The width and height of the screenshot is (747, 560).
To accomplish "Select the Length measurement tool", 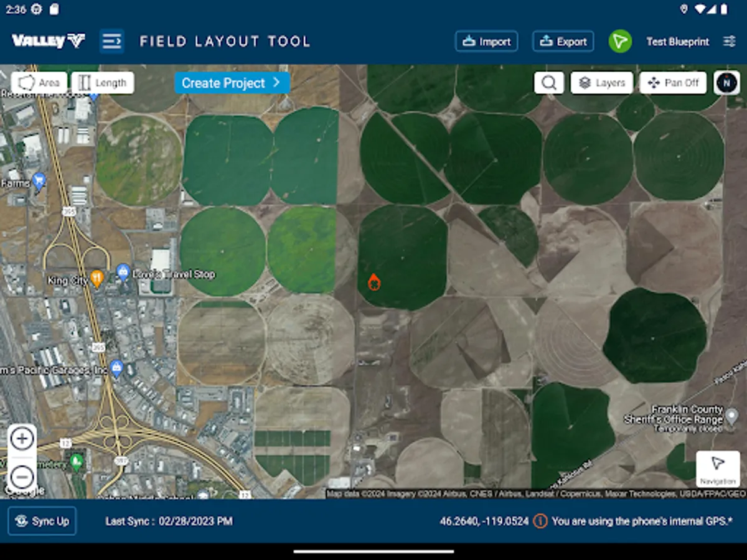I will tap(103, 82).
